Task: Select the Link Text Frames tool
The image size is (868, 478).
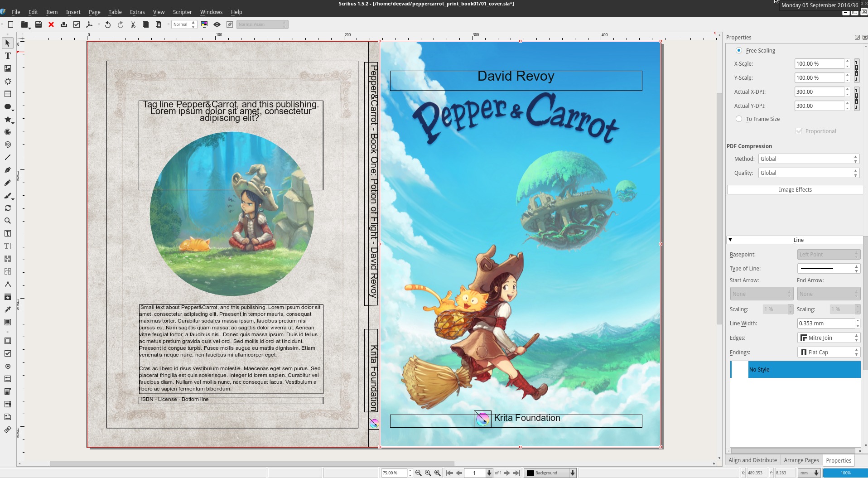Action: 8,259
